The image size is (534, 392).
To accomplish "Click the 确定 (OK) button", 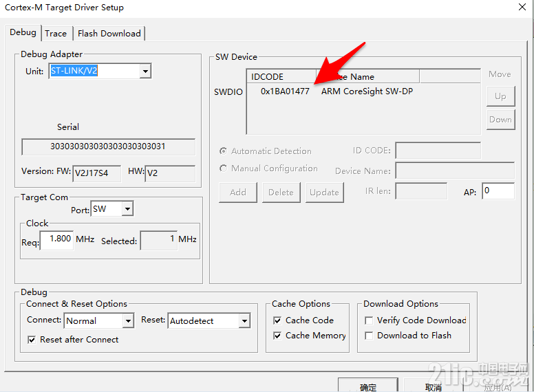I will [367, 385].
